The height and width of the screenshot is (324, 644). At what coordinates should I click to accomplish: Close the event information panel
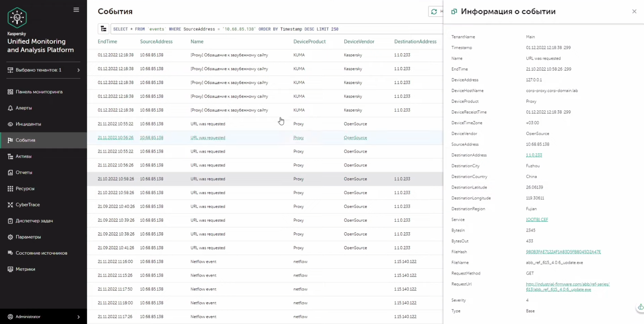(x=634, y=12)
